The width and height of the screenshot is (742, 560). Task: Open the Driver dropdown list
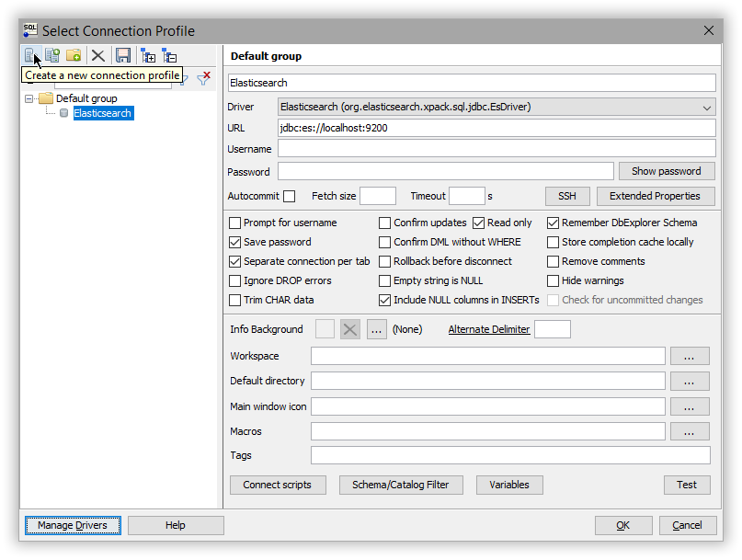pyautogui.click(x=707, y=108)
